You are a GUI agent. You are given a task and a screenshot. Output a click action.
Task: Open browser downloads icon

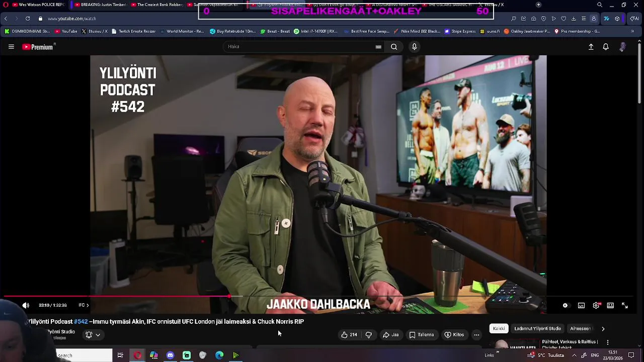click(574, 19)
